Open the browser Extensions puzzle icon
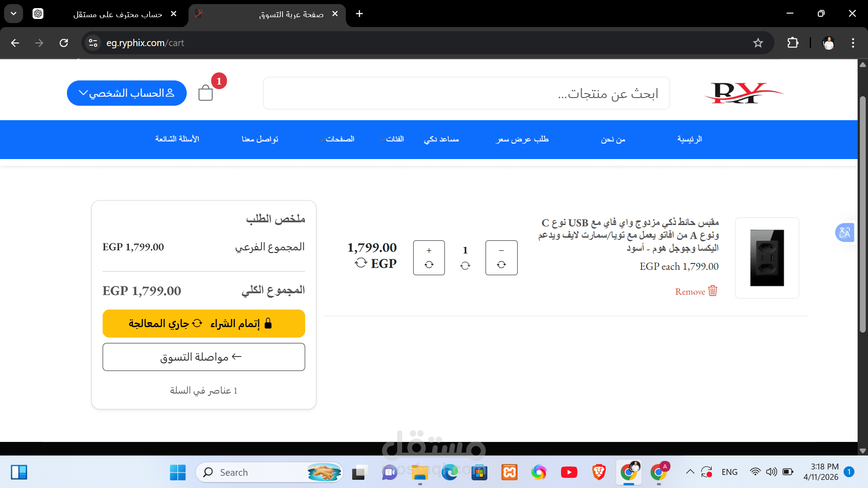 [x=793, y=43]
